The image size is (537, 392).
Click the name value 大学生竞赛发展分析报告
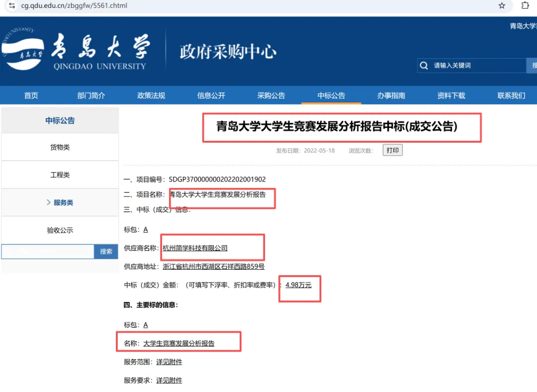click(x=179, y=343)
